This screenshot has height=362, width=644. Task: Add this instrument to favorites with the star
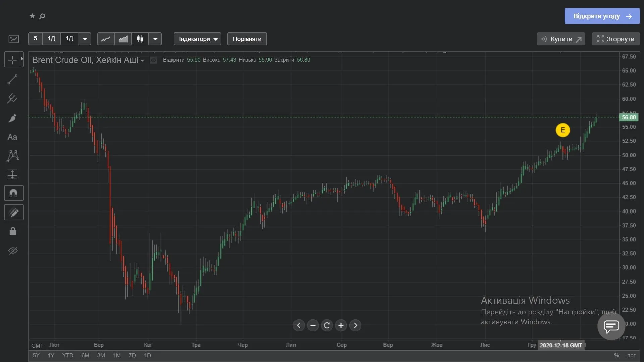point(32,16)
